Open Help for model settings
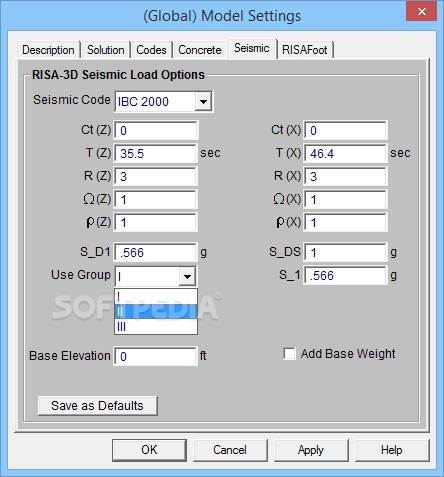This screenshot has height=477, width=444. [392, 450]
